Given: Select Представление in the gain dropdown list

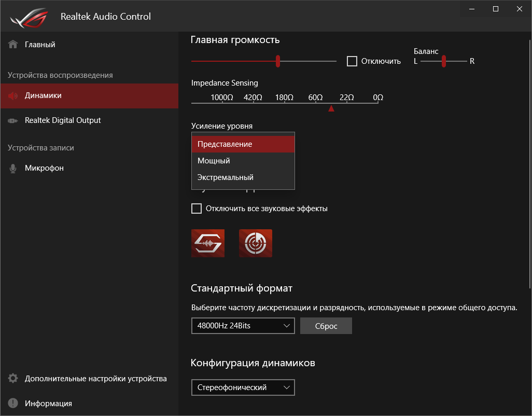Looking at the screenshot, I should [x=243, y=144].
